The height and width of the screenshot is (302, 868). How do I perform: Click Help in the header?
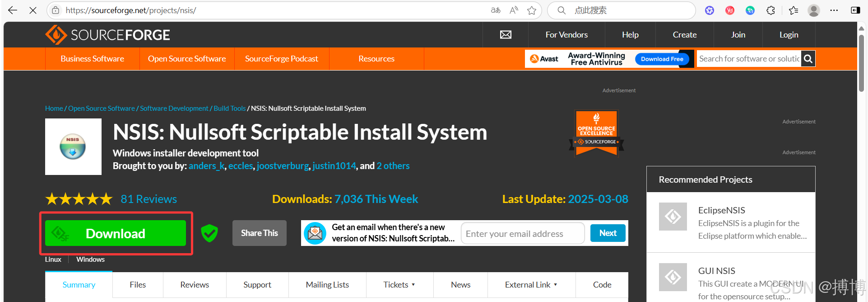click(x=630, y=35)
